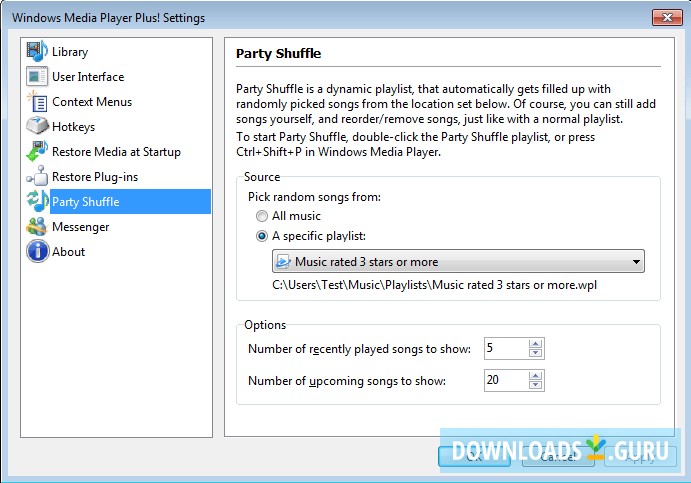Click the About info icon

tap(37, 251)
